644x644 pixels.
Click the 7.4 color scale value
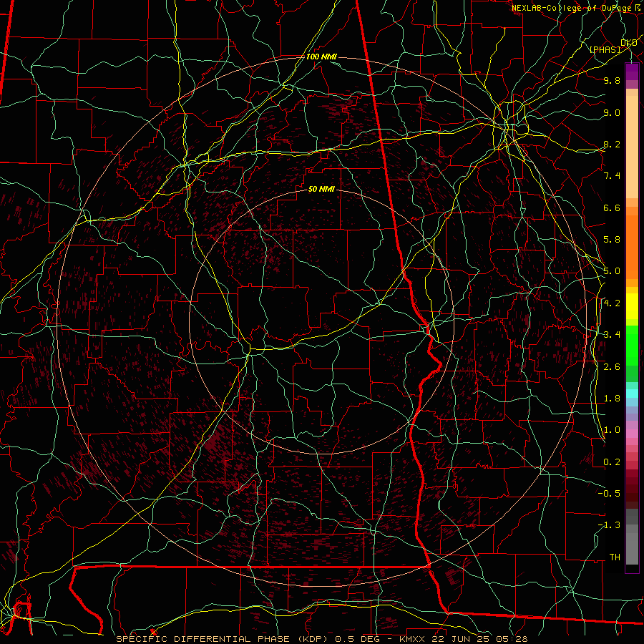(x=612, y=176)
